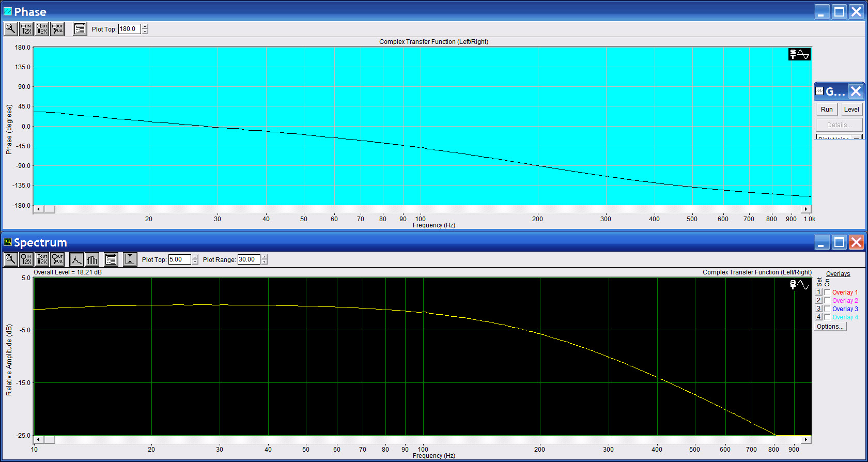Open Phase plot properties dialog icon
Viewport: 868px width, 462px height.
point(80,29)
